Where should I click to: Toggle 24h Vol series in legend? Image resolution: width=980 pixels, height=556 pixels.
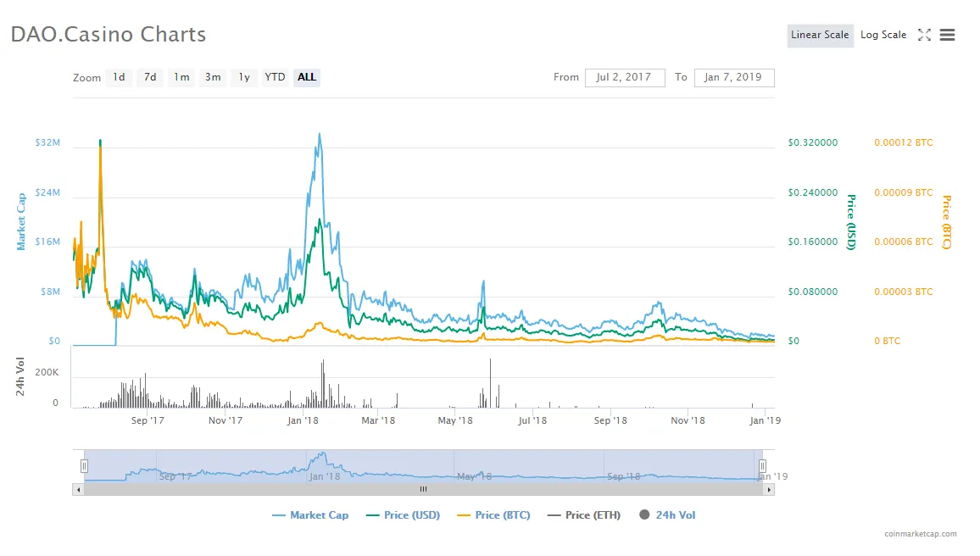(x=667, y=514)
